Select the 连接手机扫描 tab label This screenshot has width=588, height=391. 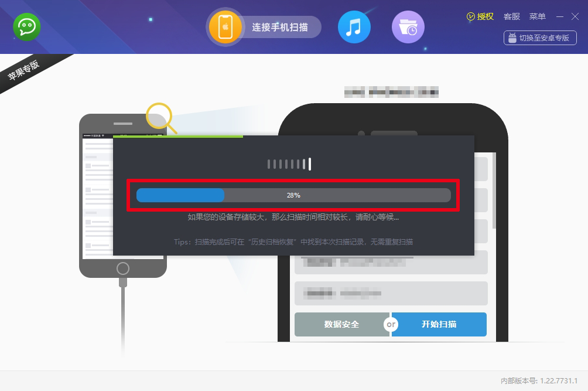pos(280,27)
